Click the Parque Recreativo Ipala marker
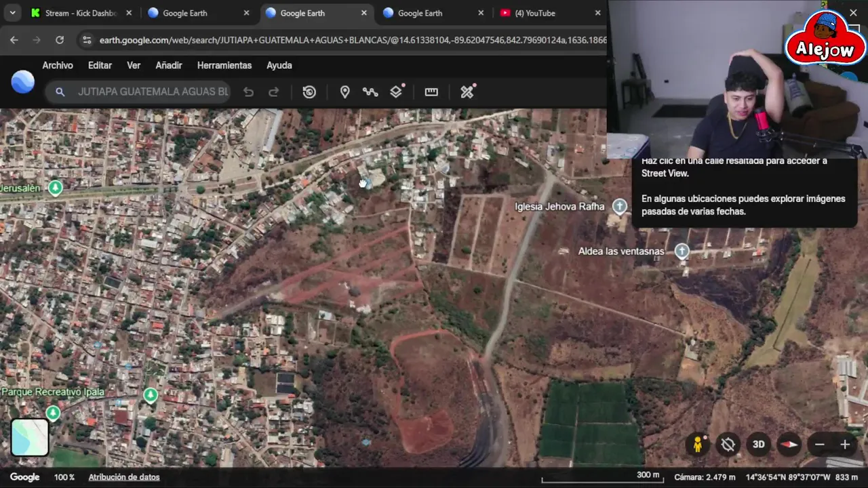This screenshot has width=868, height=488. click(151, 394)
